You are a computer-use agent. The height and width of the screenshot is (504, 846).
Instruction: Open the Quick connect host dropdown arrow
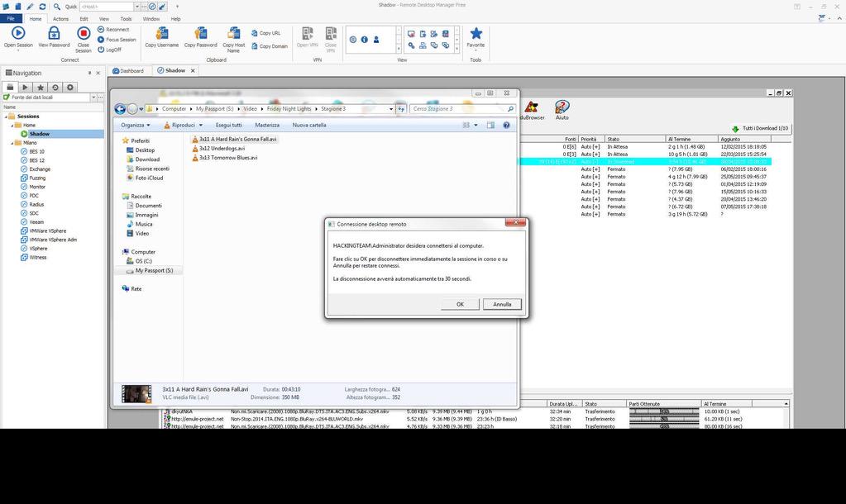pos(136,7)
